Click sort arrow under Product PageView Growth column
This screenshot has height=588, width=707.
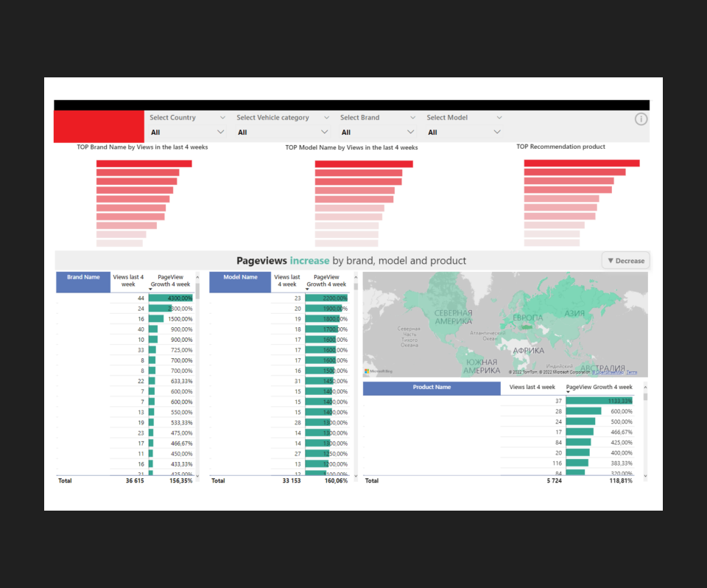(x=568, y=392)
